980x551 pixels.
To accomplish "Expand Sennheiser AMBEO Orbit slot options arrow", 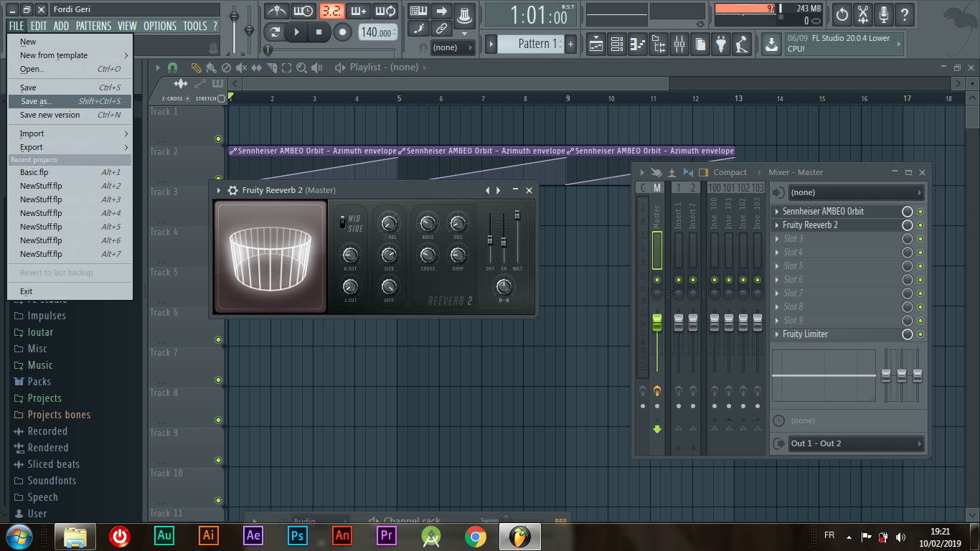I will pyautogui.click(x=777, y=212).
